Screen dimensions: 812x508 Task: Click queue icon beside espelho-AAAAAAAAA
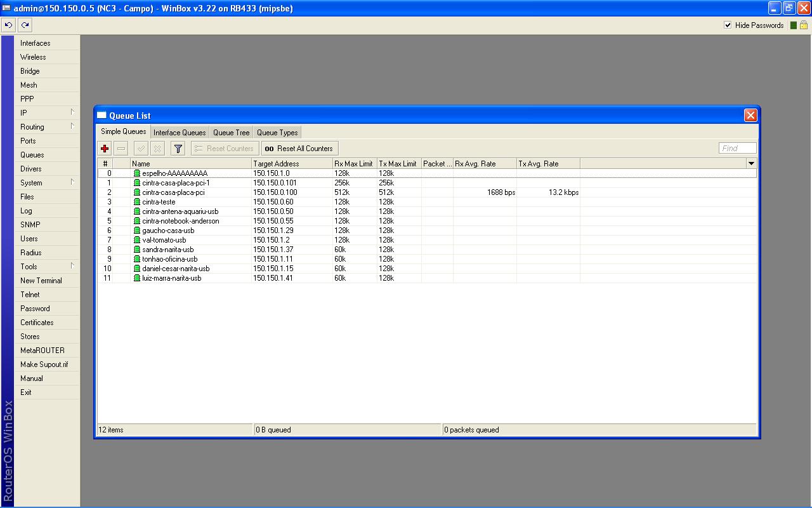136,173
